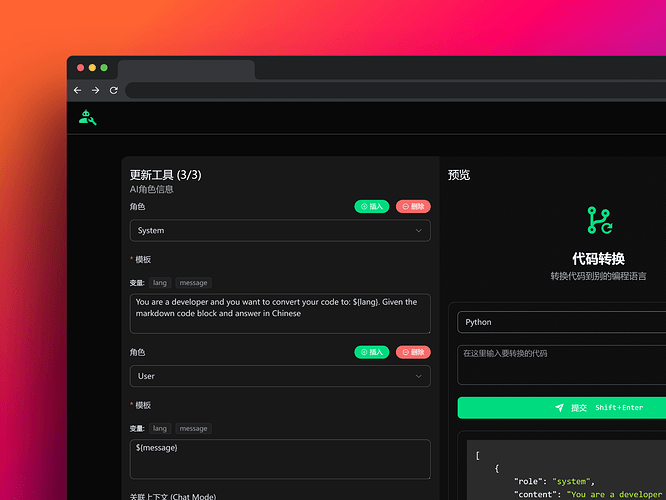
Task: Click the lang variable tag under User template
Action: point(160,428)
